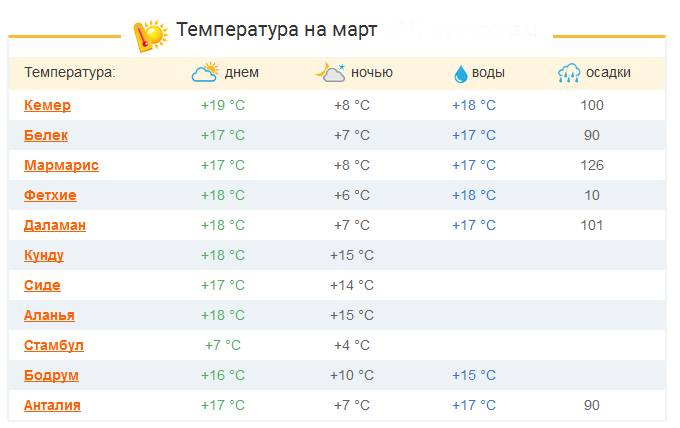Click the Температура: column label
680x428 pixels.
tap(70, 72)
